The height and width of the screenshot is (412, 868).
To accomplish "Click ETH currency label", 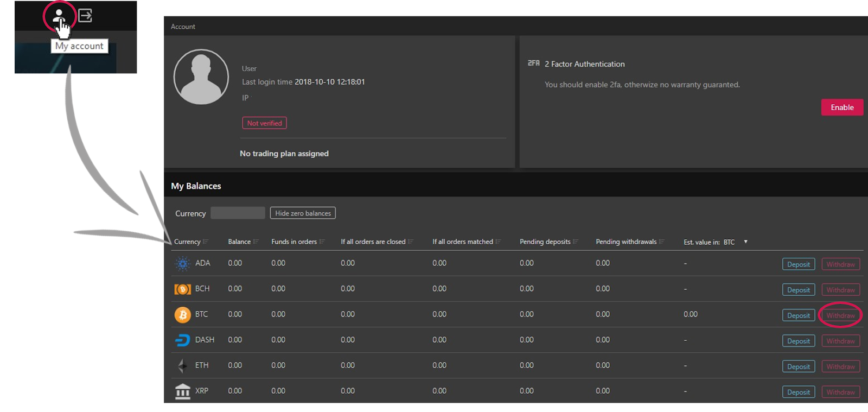I will (x=202, y=365).
